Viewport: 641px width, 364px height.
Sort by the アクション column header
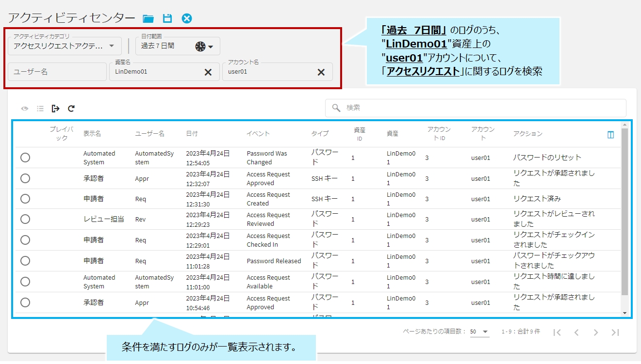tap(528, 134)
